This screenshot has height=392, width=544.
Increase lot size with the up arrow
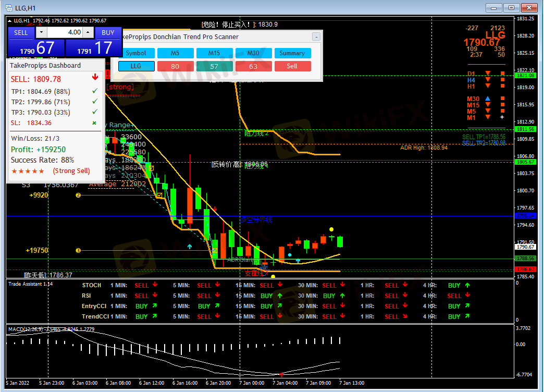[x=88, y=32]
